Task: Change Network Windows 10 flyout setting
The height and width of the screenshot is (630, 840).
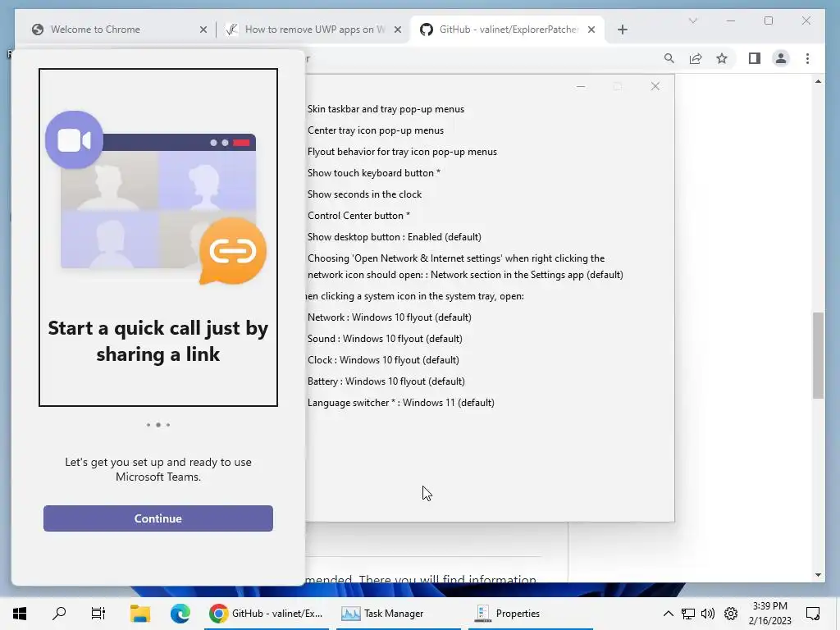Action: click(390, 317)
